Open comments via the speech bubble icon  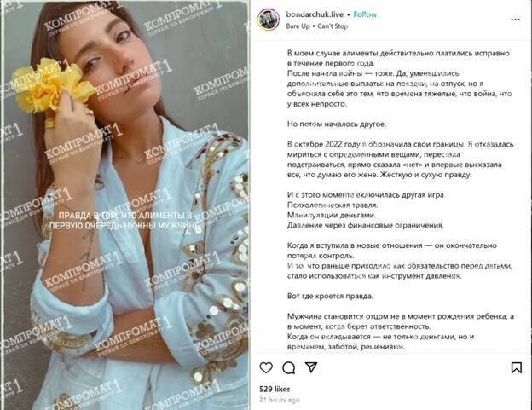(289, 367)
